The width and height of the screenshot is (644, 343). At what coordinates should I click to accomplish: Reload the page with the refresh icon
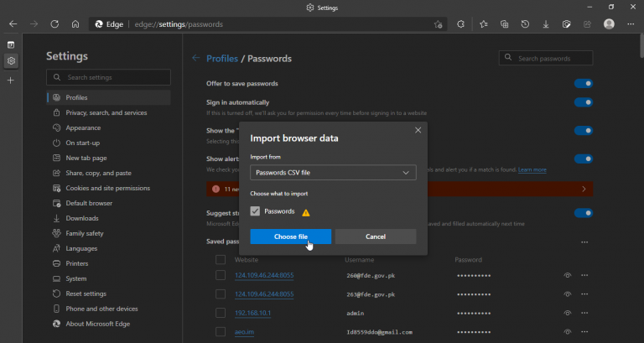point(55,24)
